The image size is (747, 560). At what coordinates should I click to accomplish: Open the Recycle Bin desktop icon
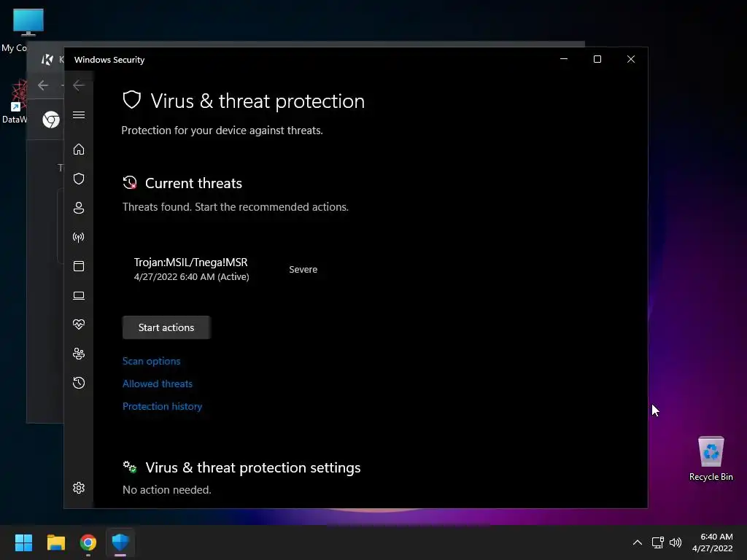[711, 459]
